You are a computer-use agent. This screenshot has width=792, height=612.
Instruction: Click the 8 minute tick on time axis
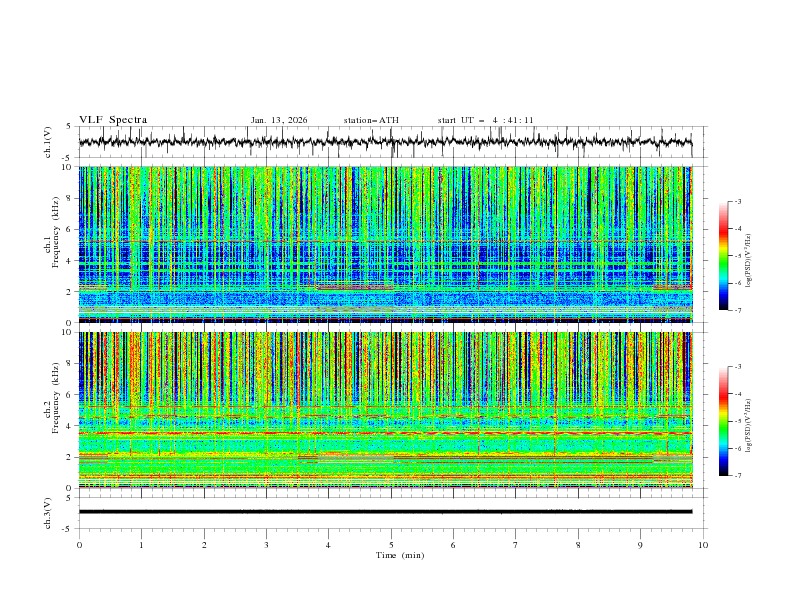coord(578,543)
